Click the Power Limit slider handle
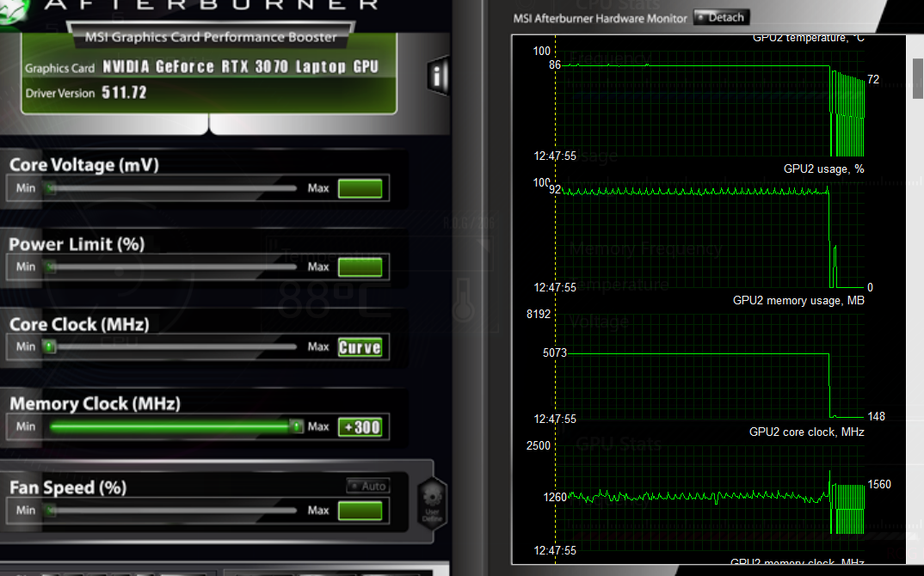This screenshot has height=576, width=924. coord(52,267)
